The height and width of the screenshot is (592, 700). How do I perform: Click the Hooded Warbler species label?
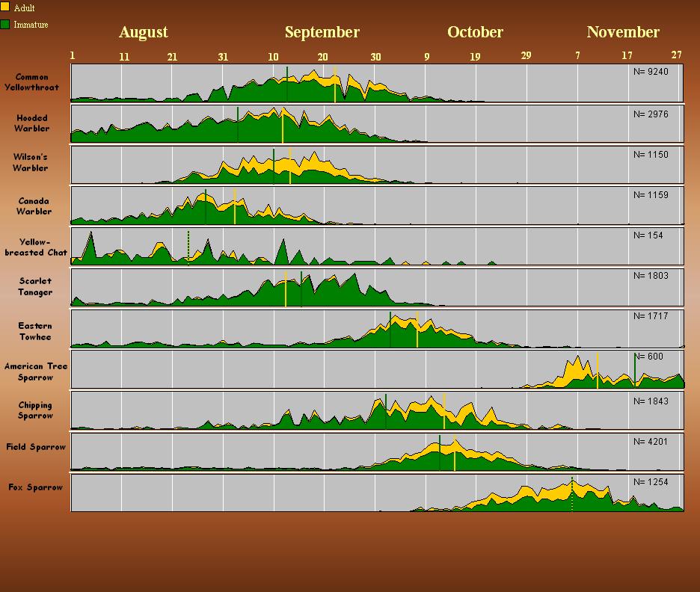(x=32, y=123)
